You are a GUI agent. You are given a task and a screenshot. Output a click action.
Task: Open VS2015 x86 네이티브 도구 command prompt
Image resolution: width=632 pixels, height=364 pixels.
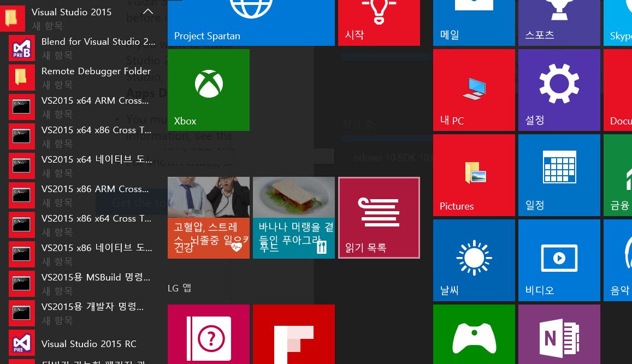[x=84, y=254]
